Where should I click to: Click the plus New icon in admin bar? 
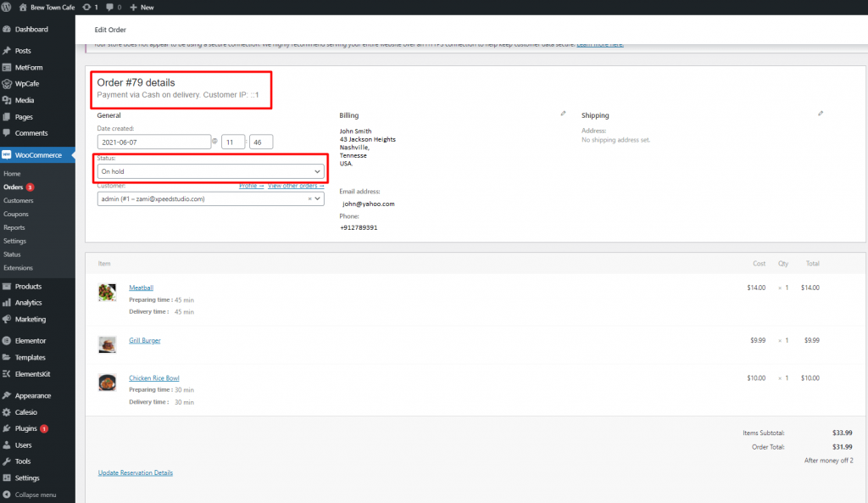(133, 7)
